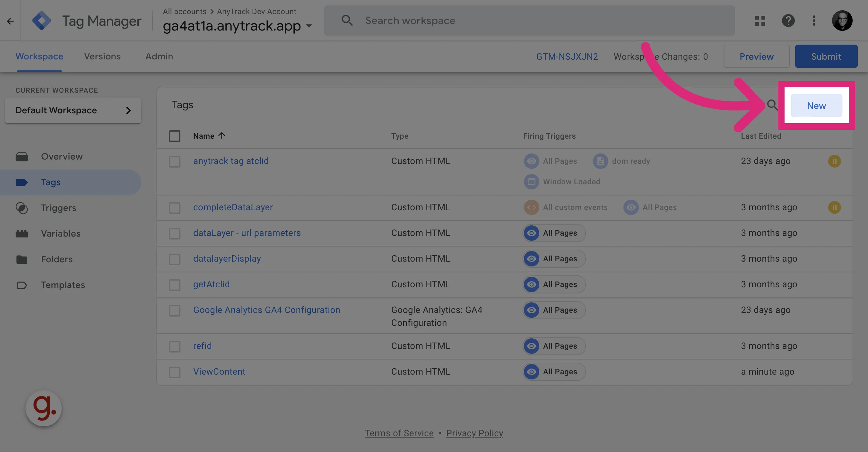Check the ViewContent row checkbox

[175, 372]
